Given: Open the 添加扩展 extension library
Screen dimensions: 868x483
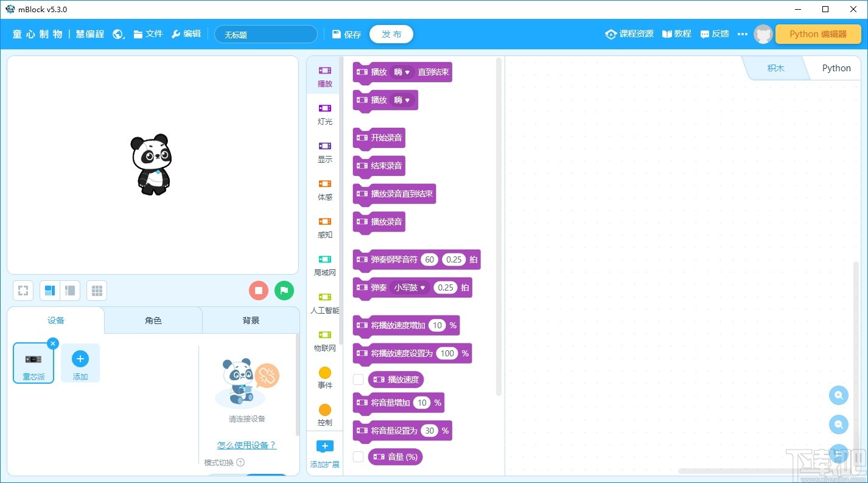Looking at the screenshot, I should pyautogui.click(x=325, y=454).
